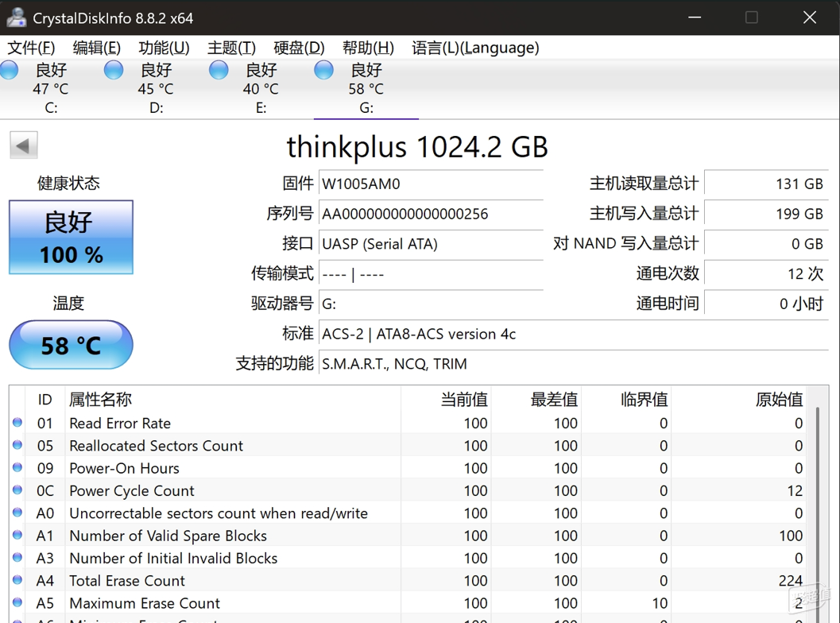The height and width of the screenshot is (623, 840).
Task: Open the 编辑(E) menu
Action: pyautogui.click(x=96, y=48)
